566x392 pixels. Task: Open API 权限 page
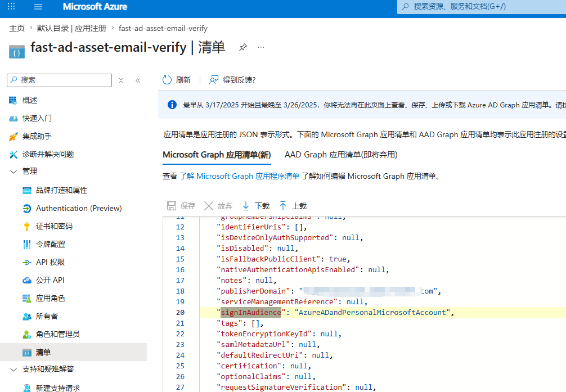[x=50, y=262]
